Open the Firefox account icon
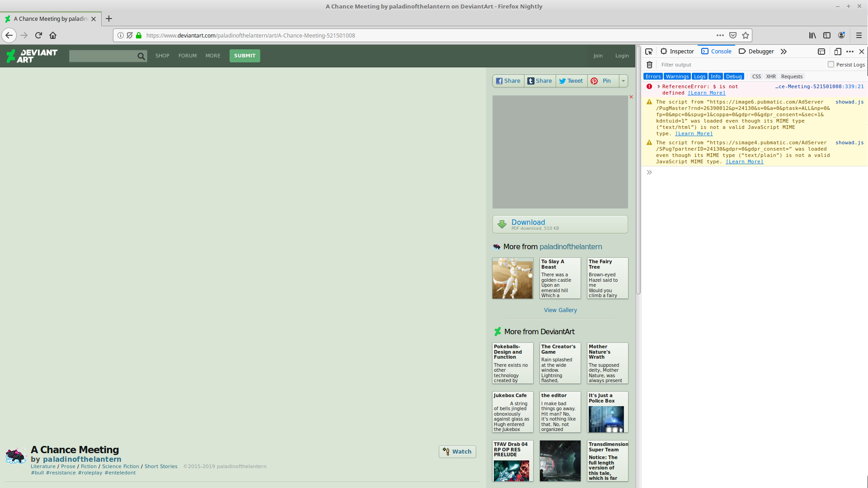Viewport: 868px width, 488px height. 841,35
